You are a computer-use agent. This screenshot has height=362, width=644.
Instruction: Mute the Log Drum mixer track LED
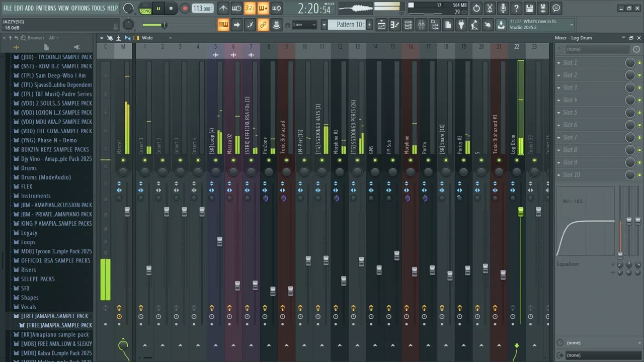[x=517, y=160]
